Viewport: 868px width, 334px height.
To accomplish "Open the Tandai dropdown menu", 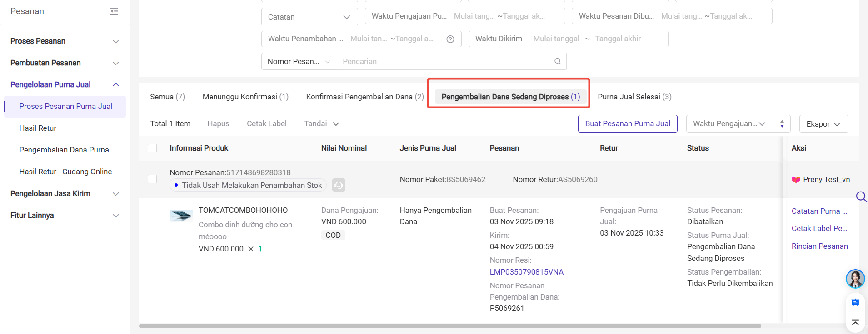I will click(321, 124).
